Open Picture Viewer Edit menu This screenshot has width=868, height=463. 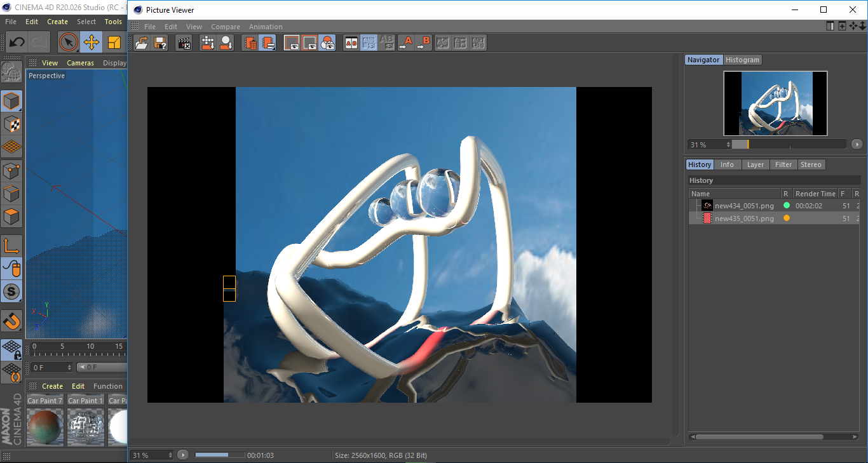(x=171, y=27)
